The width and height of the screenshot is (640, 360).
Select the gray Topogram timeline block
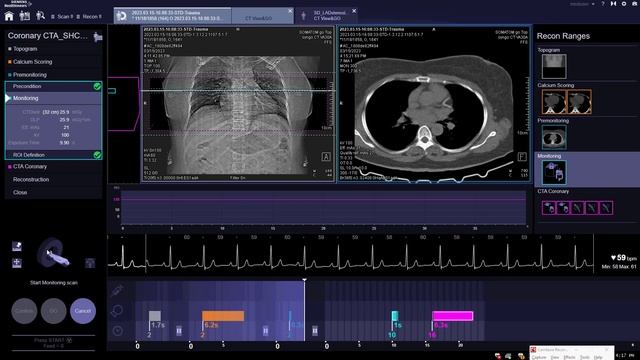coord(155,316)
